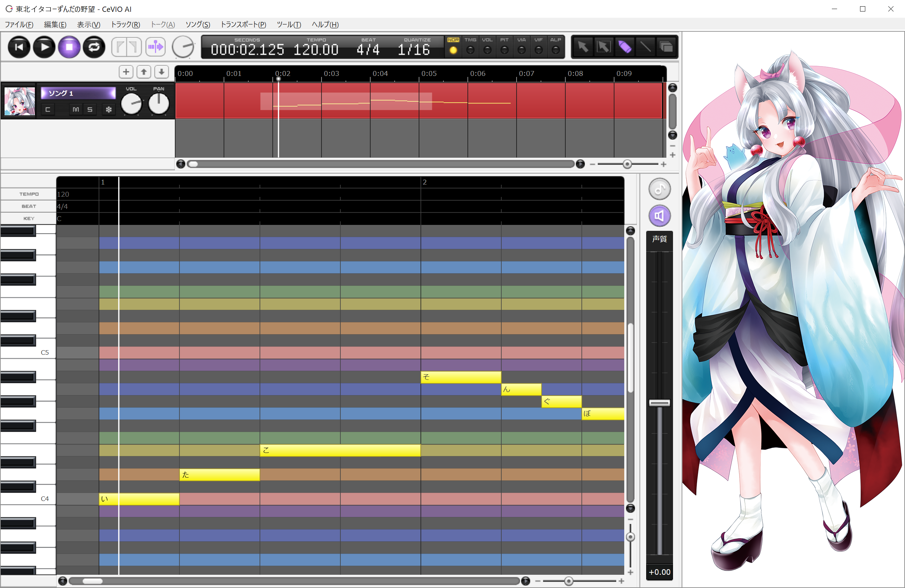
Task: Click the 0:05 mark on timeline ruler
Action: 429,73
